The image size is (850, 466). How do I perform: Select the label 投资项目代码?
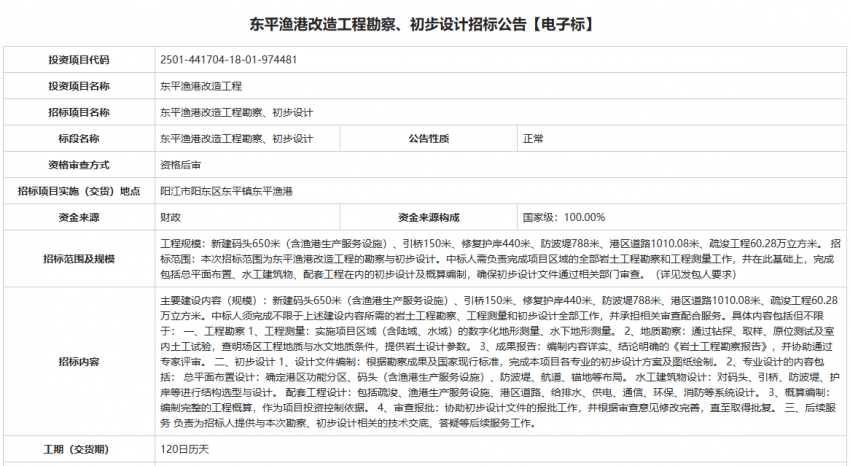[79, 60]
